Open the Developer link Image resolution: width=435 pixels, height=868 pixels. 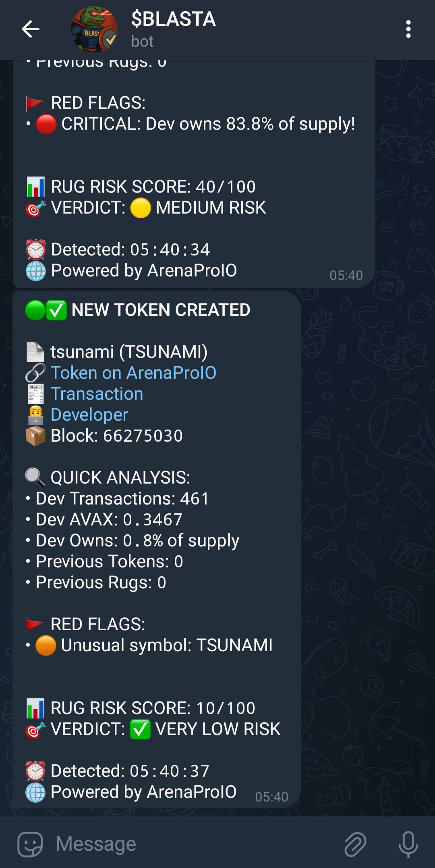[x=89, y=415]
